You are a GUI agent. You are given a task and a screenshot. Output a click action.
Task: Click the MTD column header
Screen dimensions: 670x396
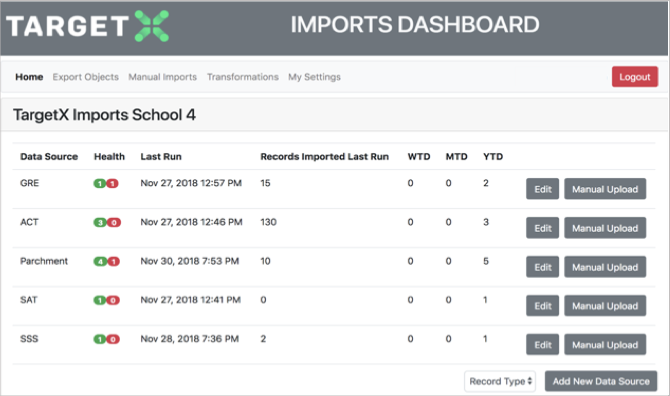point(456,157)
